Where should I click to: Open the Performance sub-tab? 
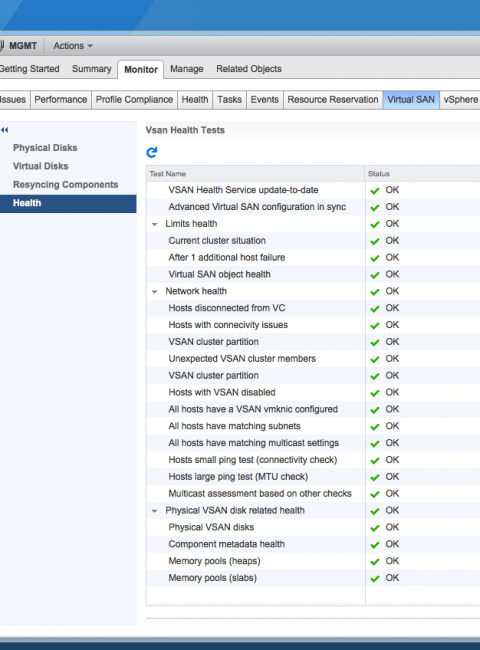(61, 100)
